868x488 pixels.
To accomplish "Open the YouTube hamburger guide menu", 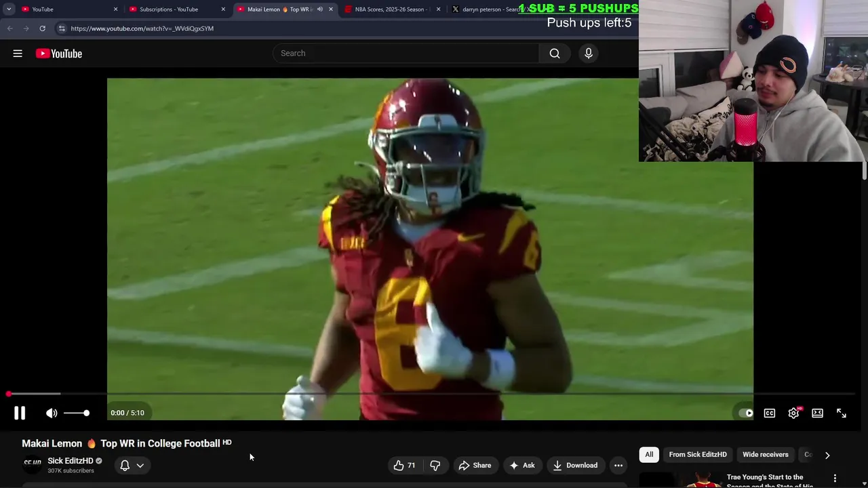I will tap(18, 54).
